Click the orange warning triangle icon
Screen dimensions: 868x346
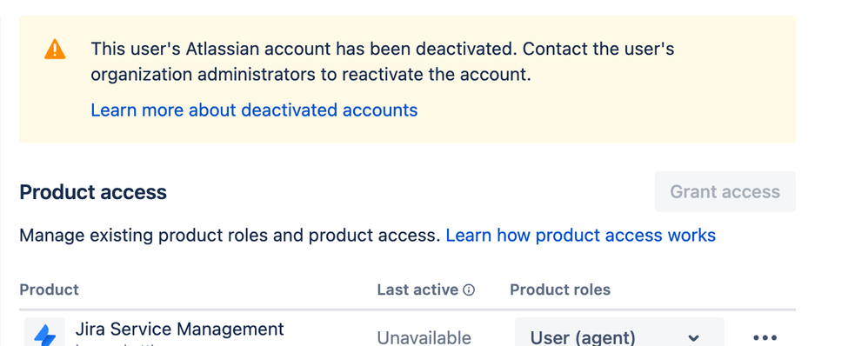tap(55, 50)
